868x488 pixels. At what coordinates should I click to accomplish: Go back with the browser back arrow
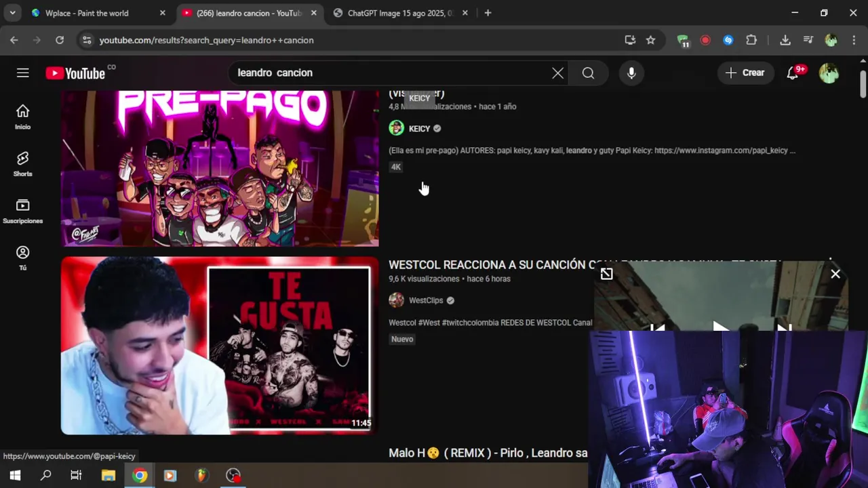coord(14,40)
